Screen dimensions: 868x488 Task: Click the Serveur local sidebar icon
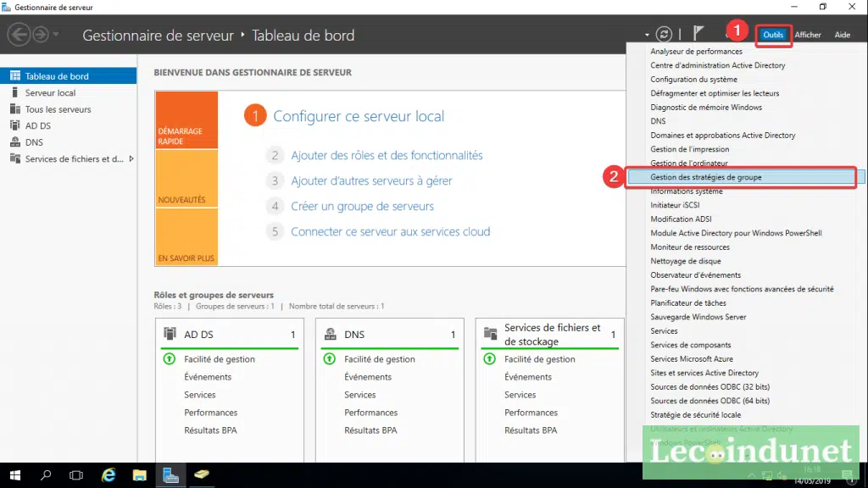click(x=15, y=92)
